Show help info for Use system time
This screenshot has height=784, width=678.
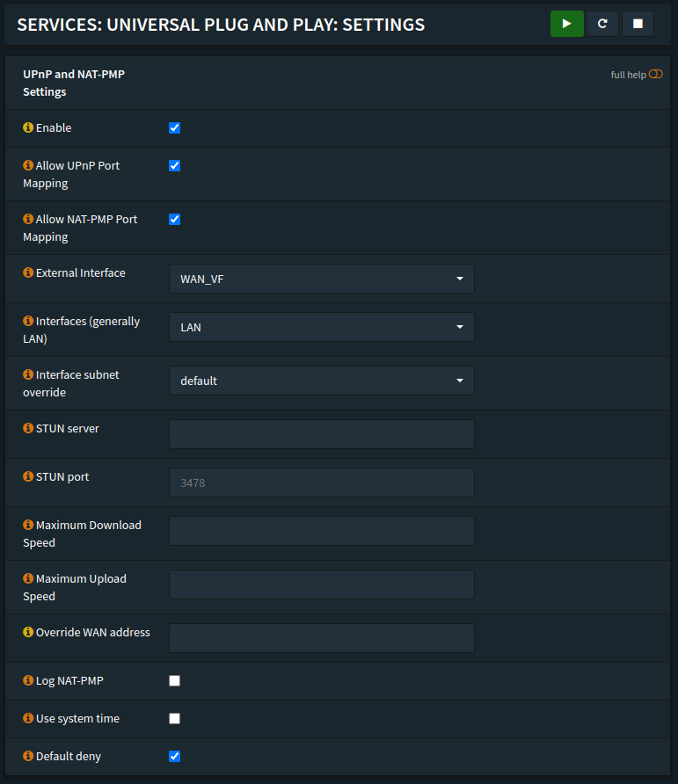[28, 718]
